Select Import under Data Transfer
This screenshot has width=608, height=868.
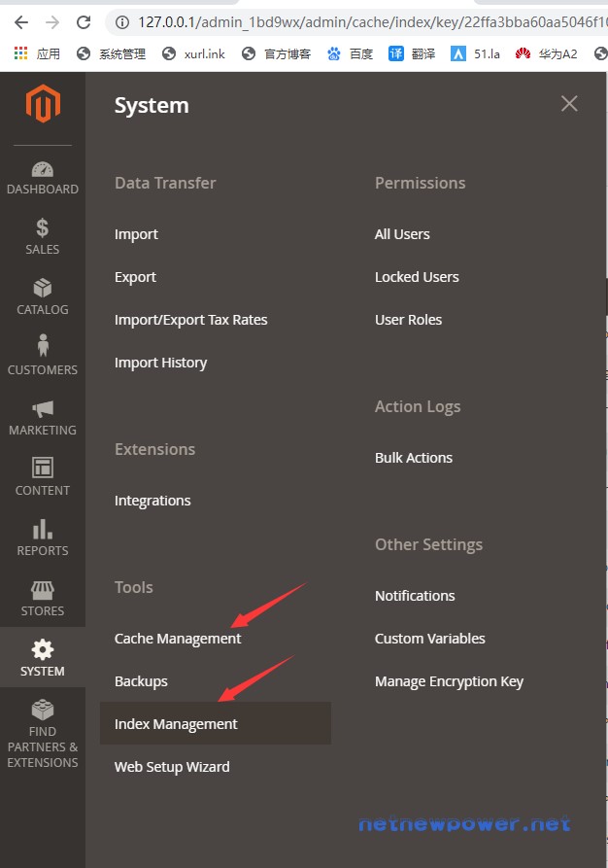[136, 234]
